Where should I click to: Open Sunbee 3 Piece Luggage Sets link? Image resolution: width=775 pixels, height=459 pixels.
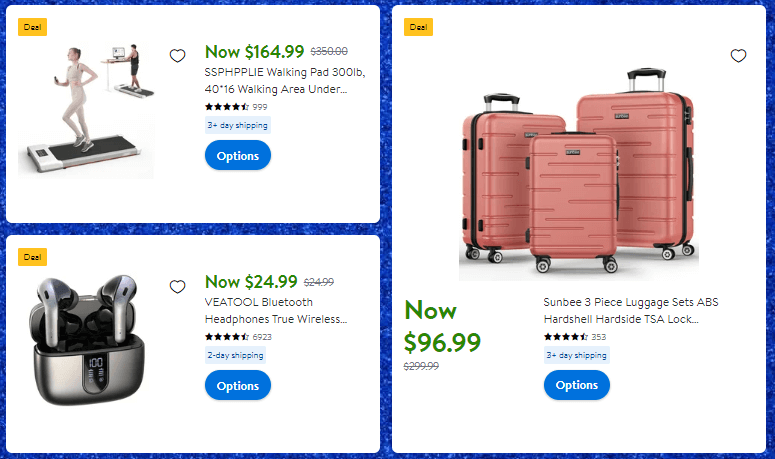coord(630,310)
